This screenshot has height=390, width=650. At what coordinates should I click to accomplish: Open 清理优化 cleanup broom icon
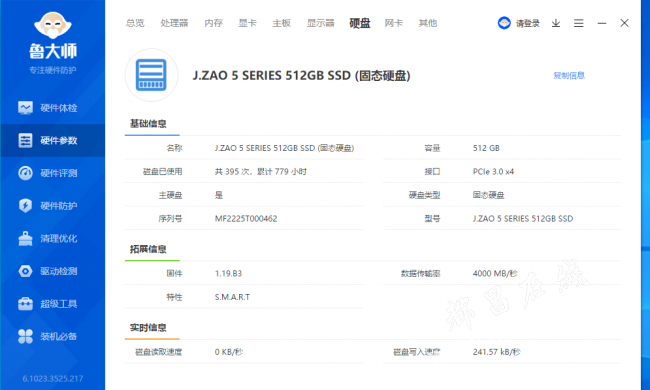coord(25,239)
